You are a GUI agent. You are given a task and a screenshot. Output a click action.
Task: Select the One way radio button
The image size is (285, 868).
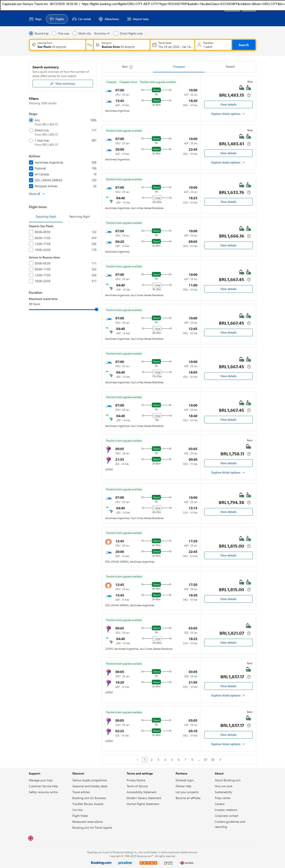pyautogui.click(x=54, y=33)
